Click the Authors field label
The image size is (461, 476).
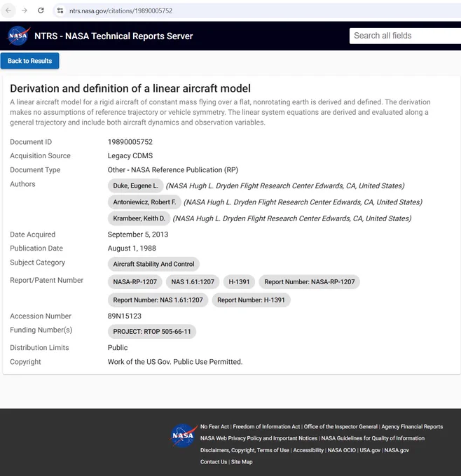coord(22,184)
